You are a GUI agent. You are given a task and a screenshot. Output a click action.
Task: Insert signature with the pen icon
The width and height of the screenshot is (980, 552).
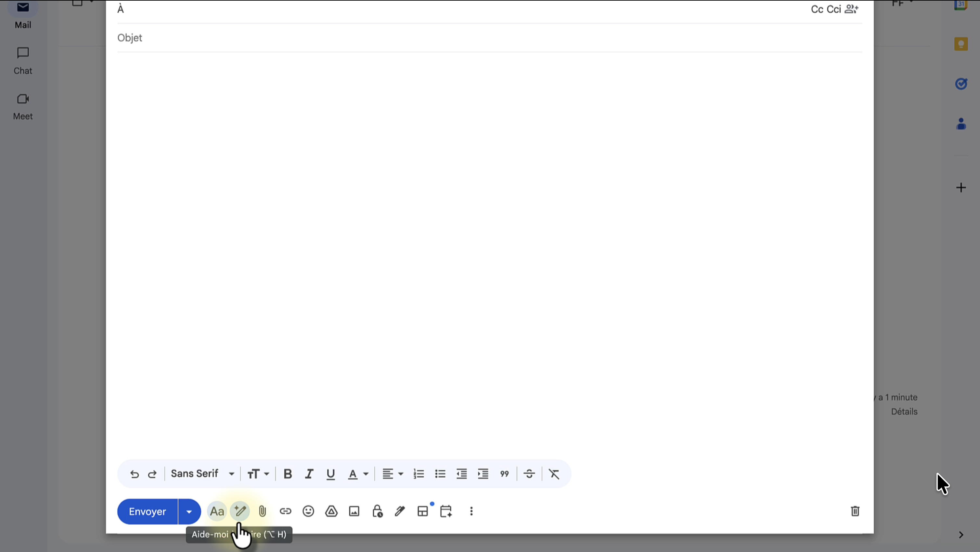tap(399, 511)
